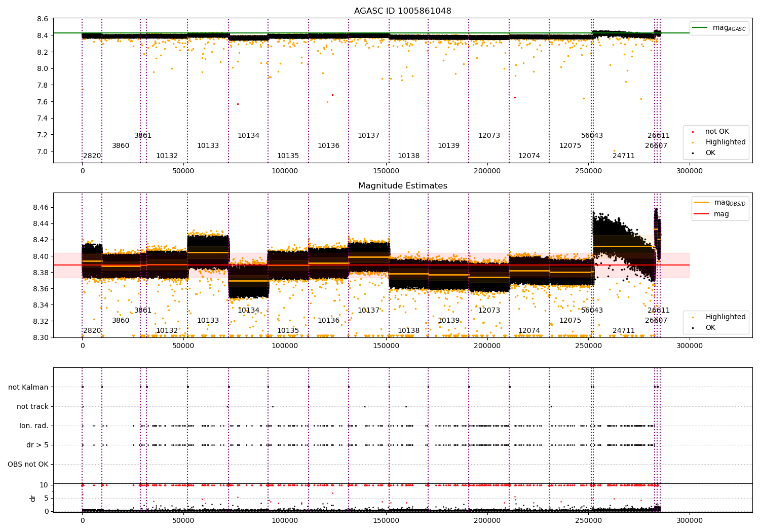The width and height of the screenshot is (760, 532).
Task: Click obsid label 10132 in top plot
Action: 167,156
